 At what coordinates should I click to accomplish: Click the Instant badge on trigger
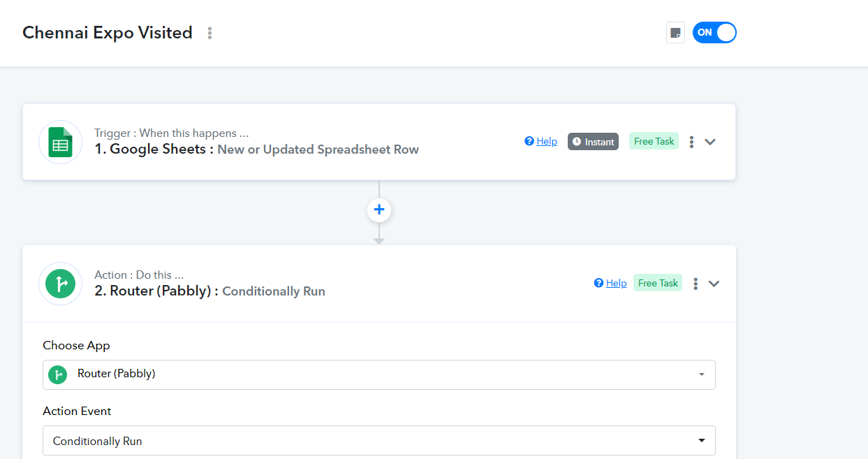pyautogui.click(x=593, y=142)
